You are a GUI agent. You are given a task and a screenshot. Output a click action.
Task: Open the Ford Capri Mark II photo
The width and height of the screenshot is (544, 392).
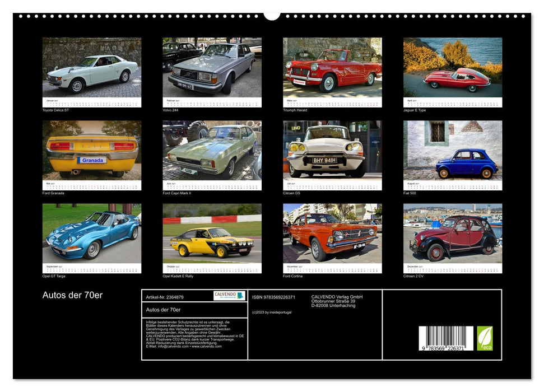(212, 150)
